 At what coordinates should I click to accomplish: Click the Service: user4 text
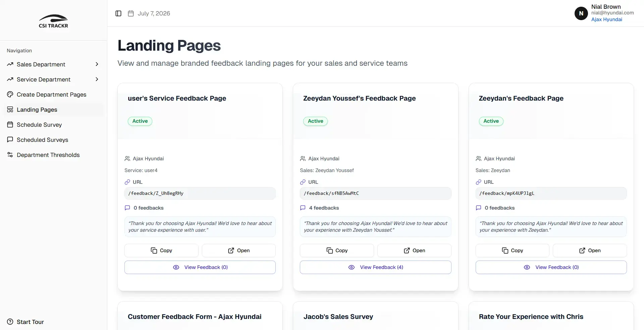coord(141,170)
